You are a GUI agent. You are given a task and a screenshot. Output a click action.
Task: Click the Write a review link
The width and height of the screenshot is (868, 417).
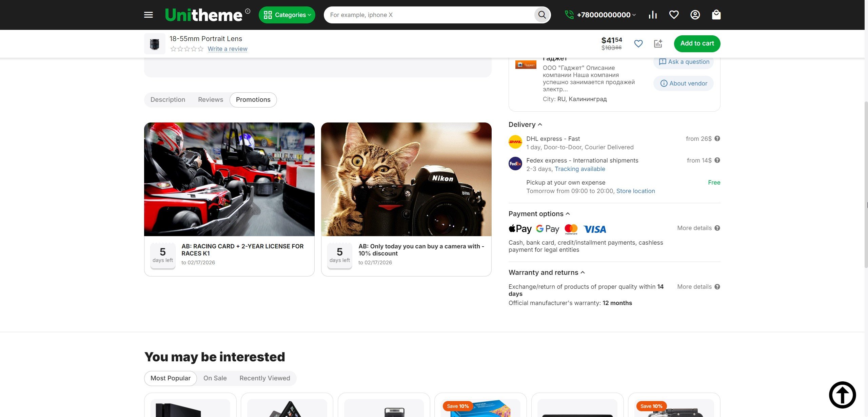228,49
